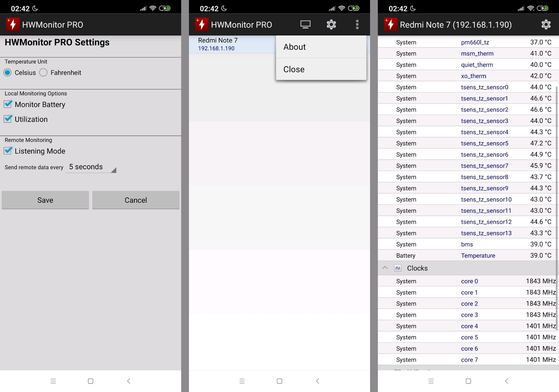Select the msm_therm sensor row
Image resolution: width=559 pixels, height=392 pixels.
(468, 54)
